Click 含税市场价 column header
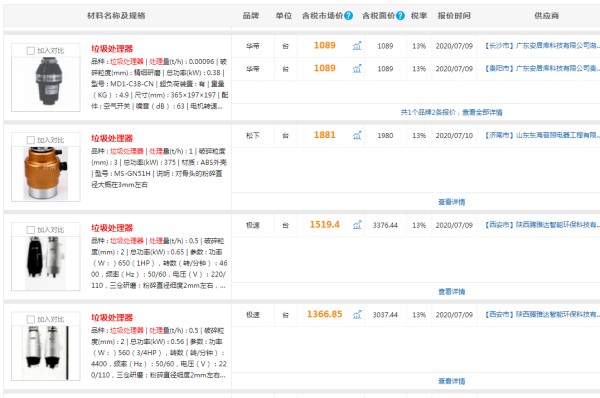This screenshot has width=600, height=398. click(322, 16)
